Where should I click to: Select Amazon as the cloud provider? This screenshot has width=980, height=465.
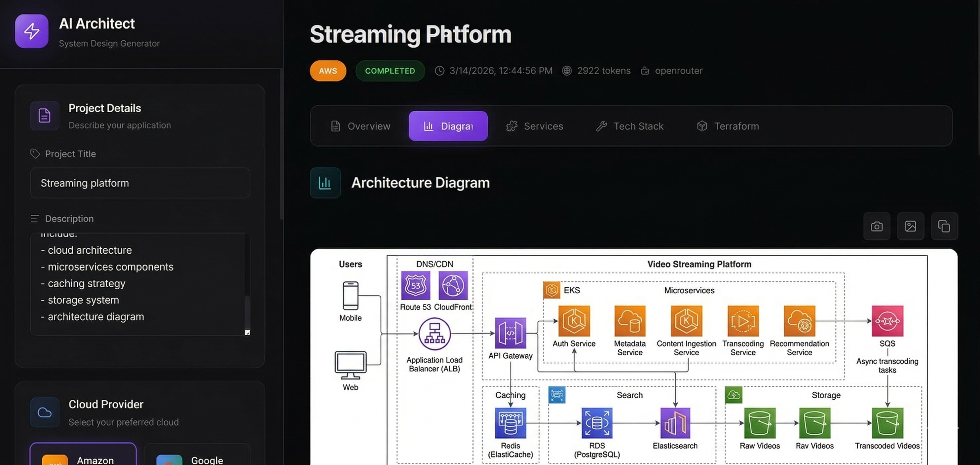pyautogui.click(x=83, y=458)
